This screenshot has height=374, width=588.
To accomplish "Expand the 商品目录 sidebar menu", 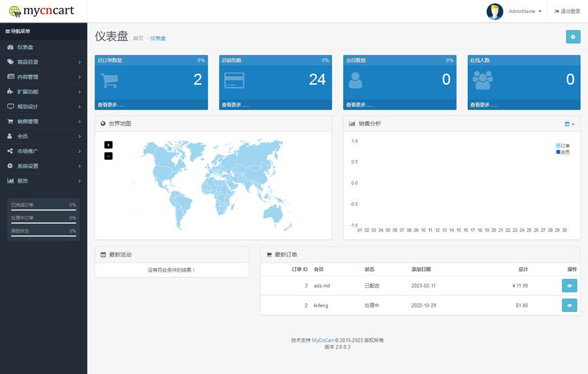I will click(43, 62).
